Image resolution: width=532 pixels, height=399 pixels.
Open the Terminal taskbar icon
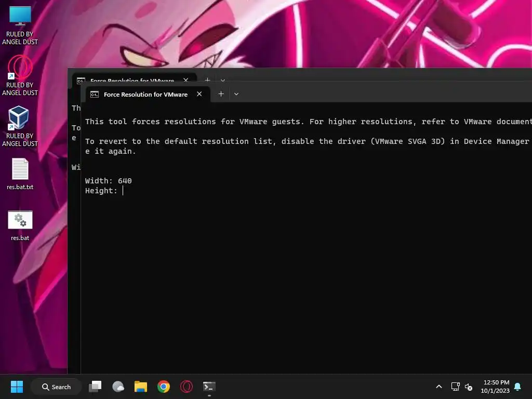[209, 387]
